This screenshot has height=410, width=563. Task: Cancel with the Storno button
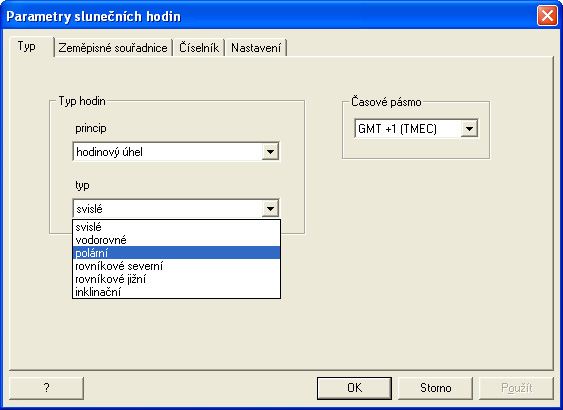click(x=436, y=388)
